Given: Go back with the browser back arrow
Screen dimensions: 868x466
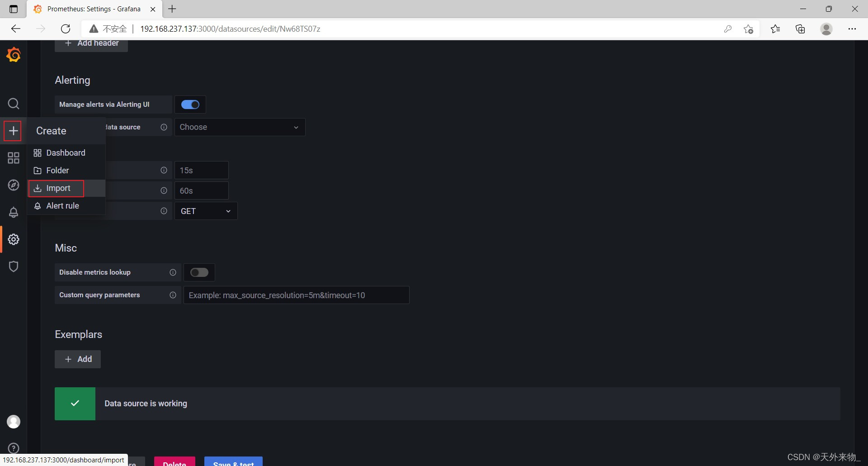Looking at the screenshot, I should 16,29.
